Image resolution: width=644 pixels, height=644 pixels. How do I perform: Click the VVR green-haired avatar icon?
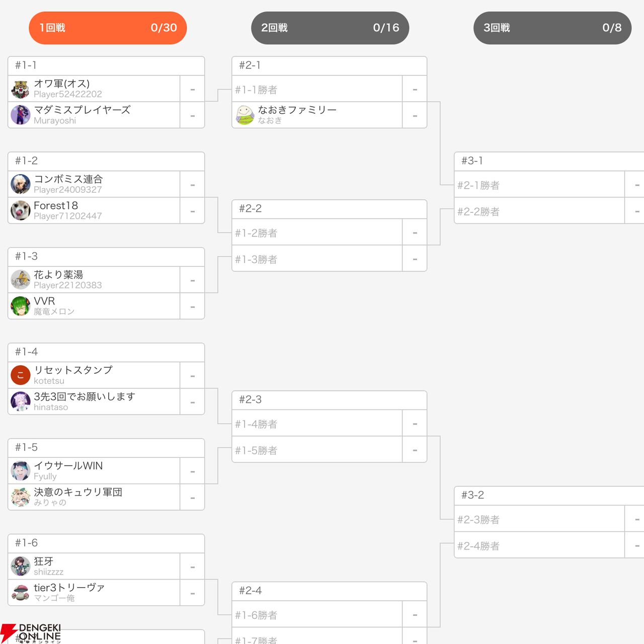pyautogui.click(x=21, y=306)
